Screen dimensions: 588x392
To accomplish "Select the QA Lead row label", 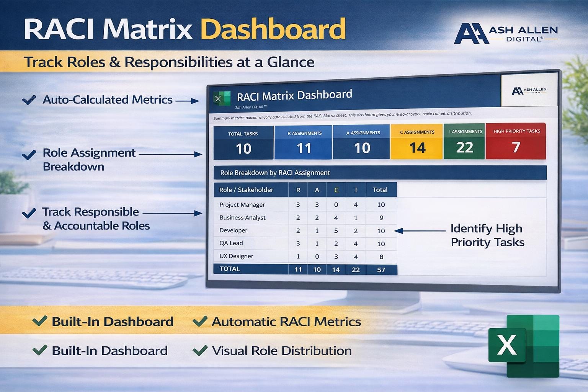I will [x=231, y=243].
